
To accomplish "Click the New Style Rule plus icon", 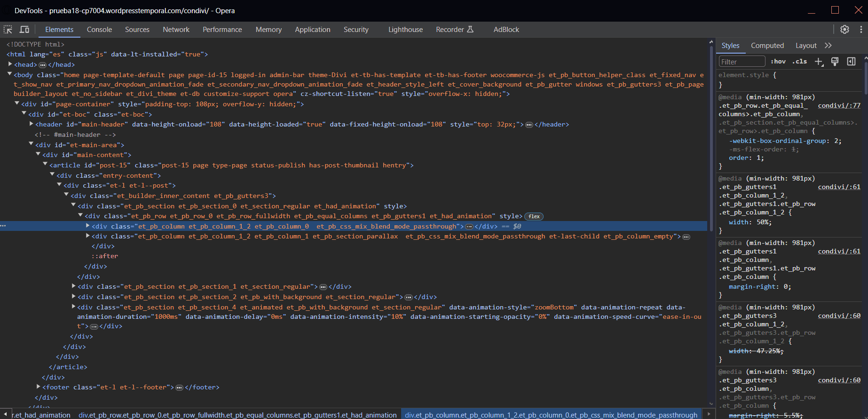I will click(819, 62).
